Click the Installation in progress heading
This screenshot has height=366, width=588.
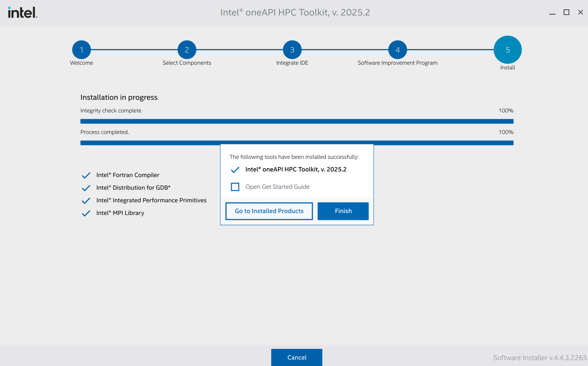[119, 97]
